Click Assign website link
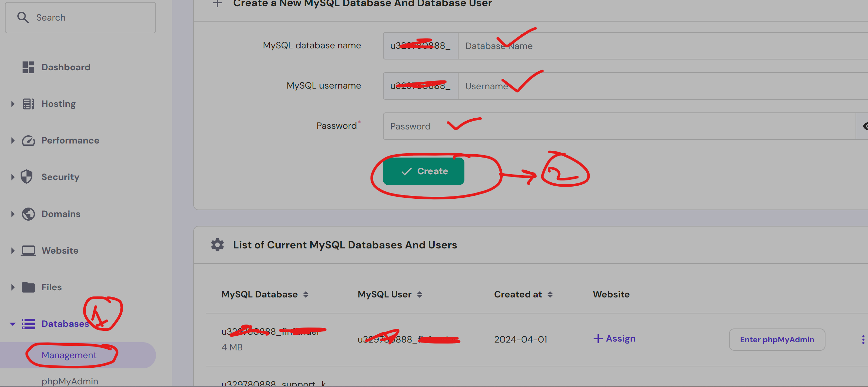Image resolution: width=868 pixels, height=387 pixels. coord(614,339)
